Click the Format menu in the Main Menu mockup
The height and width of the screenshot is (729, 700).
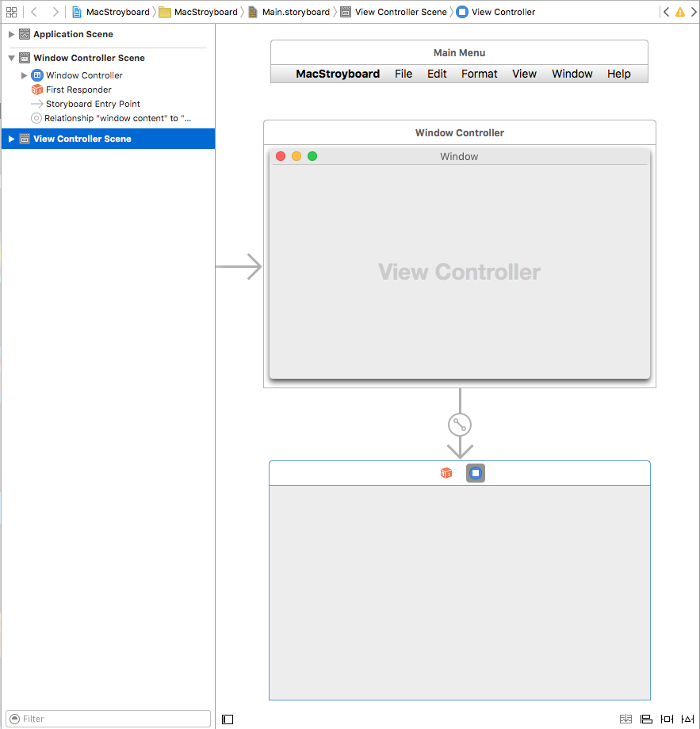[479, 74]
